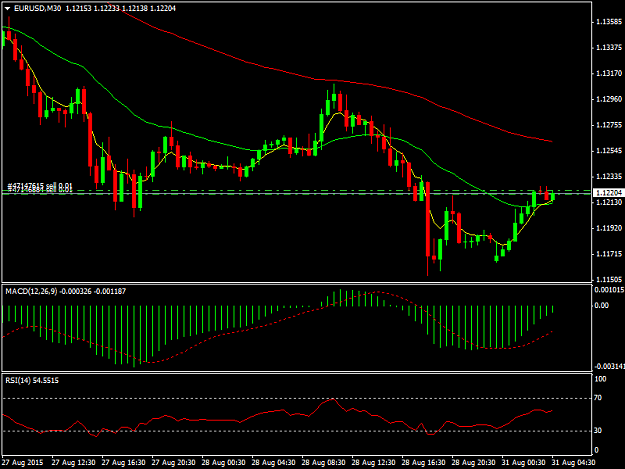Click the 28 Aug 08:30 time label
The image size is (625, 469).
click(323, 463)
